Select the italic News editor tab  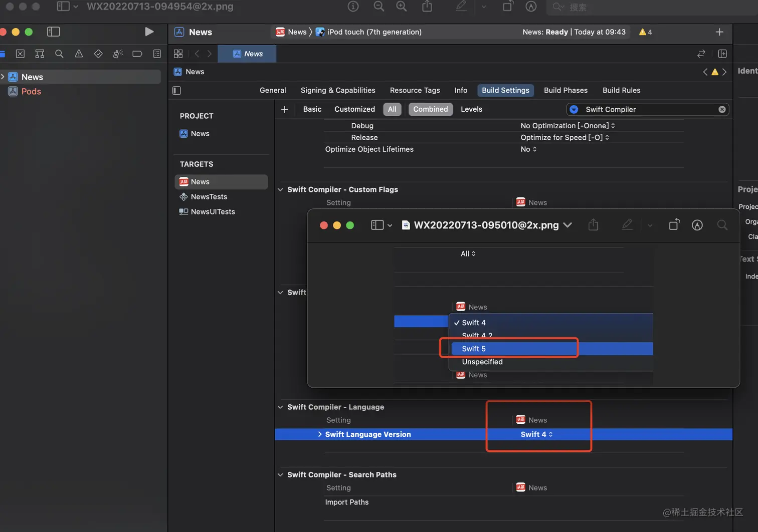(x=247, y=54)
